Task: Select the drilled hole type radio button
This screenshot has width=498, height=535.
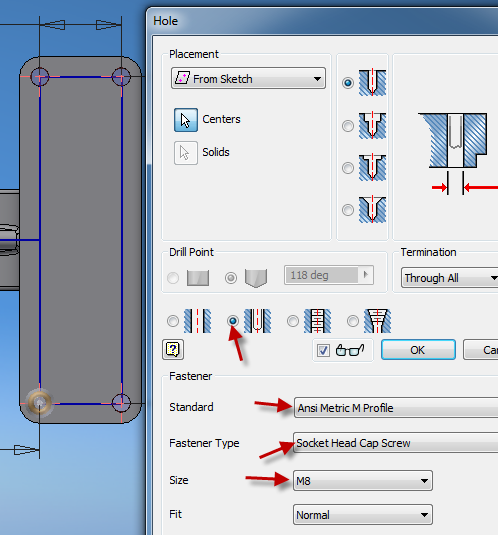Action: coord(348,83)
